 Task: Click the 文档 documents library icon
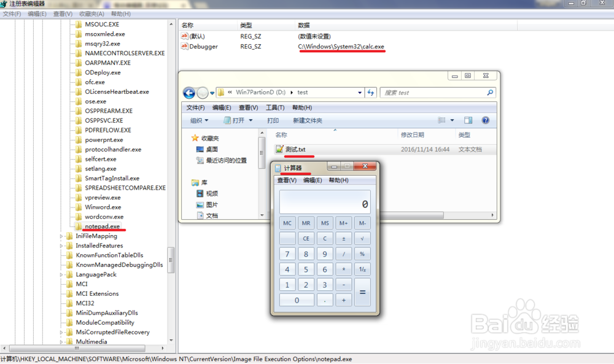tap(200, 215)
